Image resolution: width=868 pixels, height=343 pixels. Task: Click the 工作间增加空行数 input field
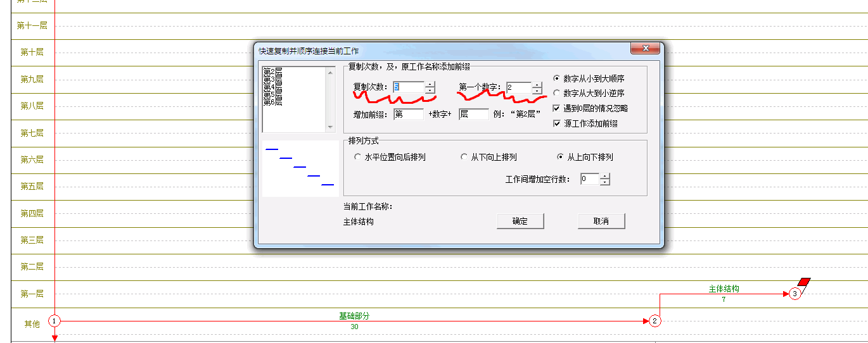pyautogui.click(x=589, y=179)
